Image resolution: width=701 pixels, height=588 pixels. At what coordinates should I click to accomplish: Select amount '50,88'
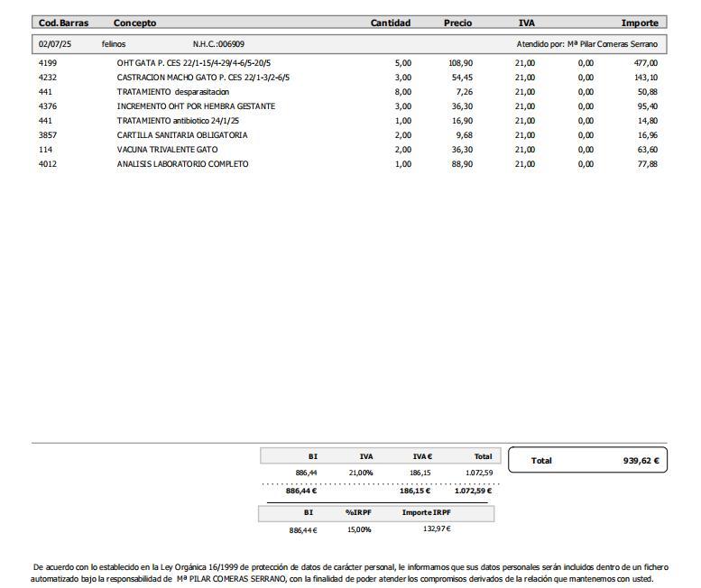click(x=648, y=92)
